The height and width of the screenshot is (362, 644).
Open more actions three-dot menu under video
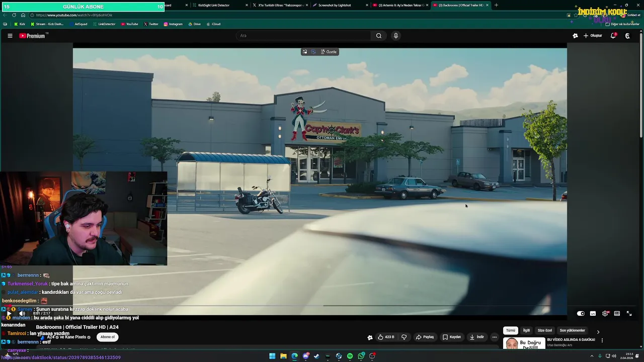point(495,337)
